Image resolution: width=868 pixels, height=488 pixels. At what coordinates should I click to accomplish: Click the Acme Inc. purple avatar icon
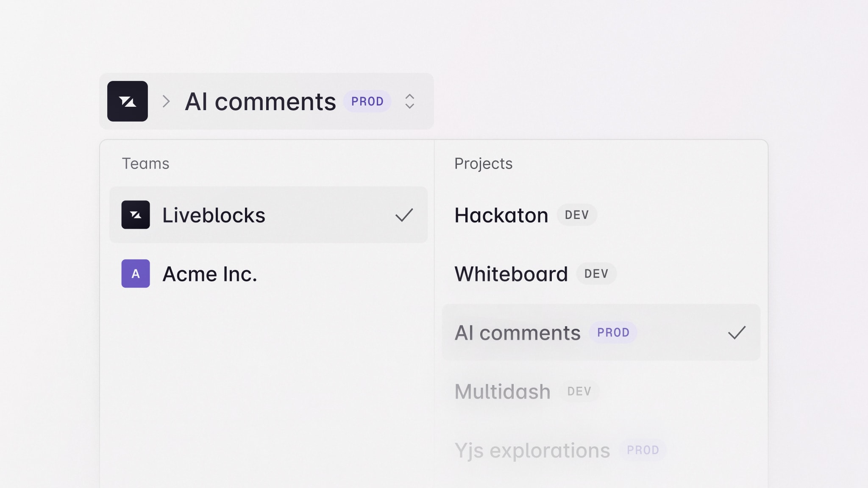pos(135,274)
